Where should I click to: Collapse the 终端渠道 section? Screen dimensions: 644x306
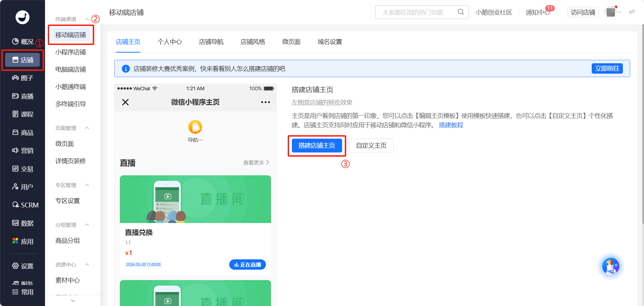[x=87, y=19]
